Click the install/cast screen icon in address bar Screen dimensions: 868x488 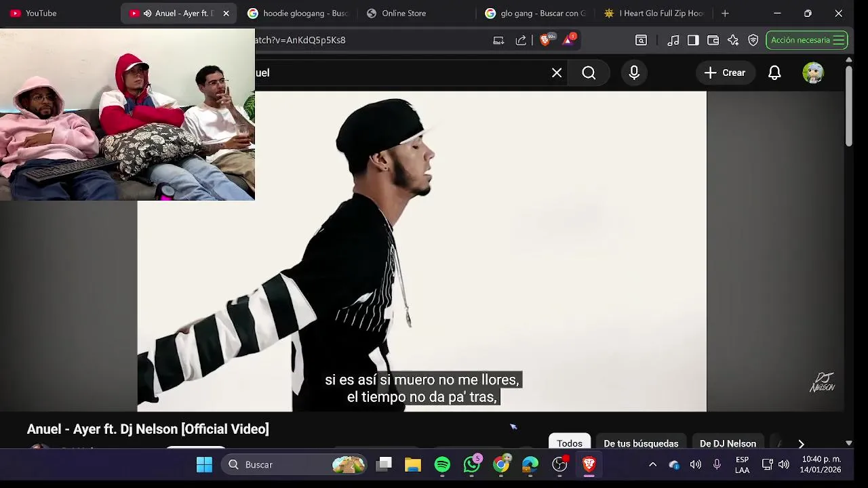(498, 40)
